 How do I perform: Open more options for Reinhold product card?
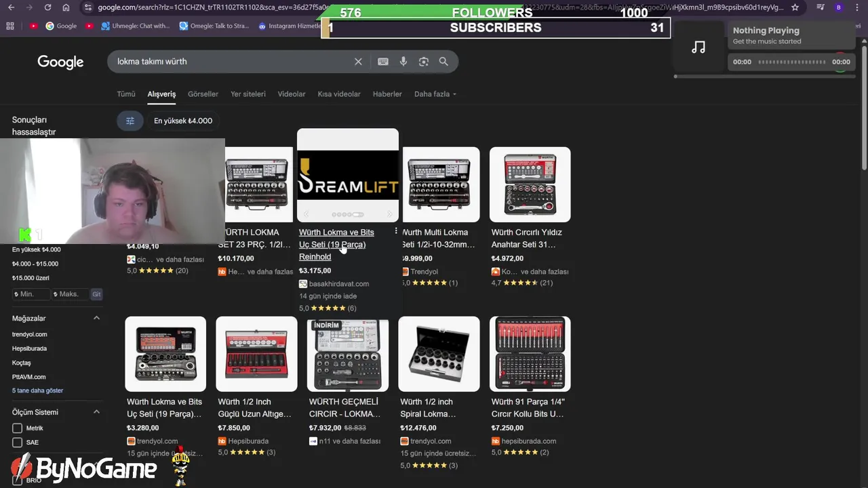(396, 231)
